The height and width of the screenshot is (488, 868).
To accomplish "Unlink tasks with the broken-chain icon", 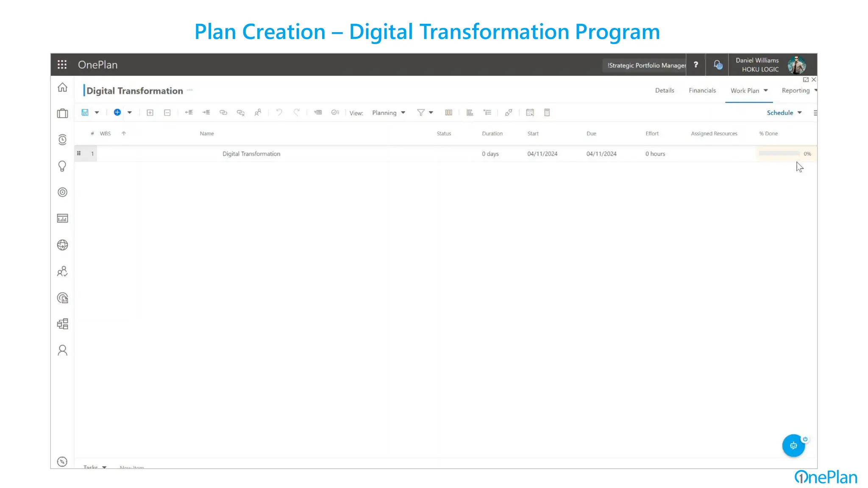I will (241, 112).
